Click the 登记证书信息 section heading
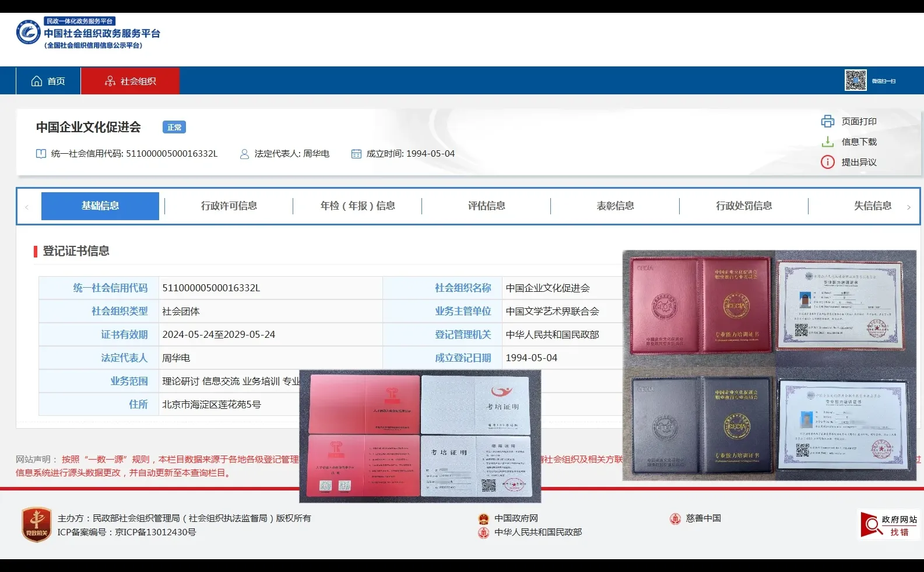924x572 pixels. click(76, 251)
